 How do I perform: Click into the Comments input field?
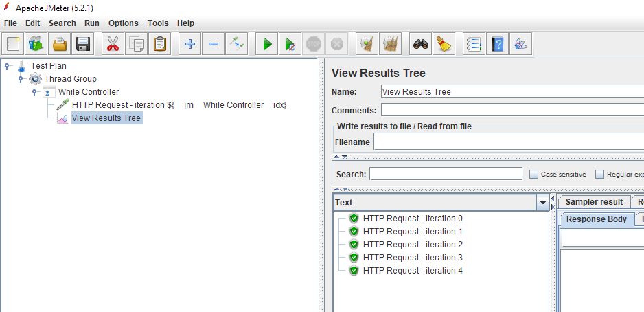[512, 111]
